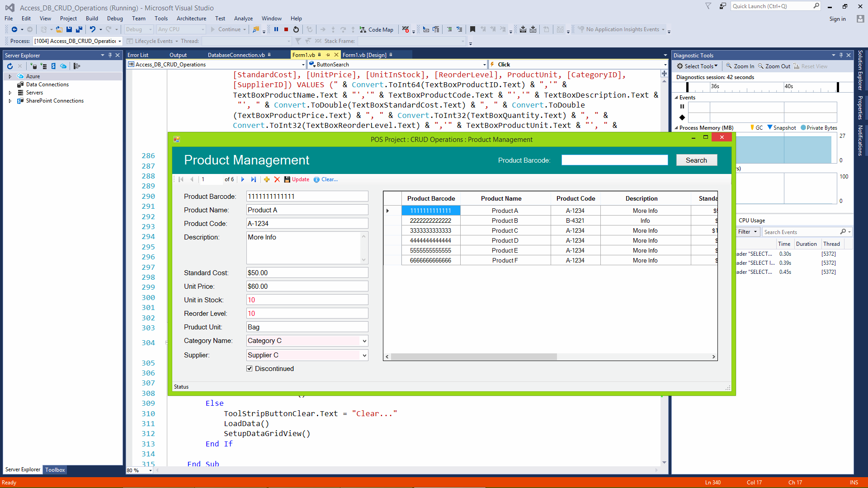The height and width of the screenshot is (488, 868).
Task: Refresh the Server Explorer tree
Action: [10, 66]
